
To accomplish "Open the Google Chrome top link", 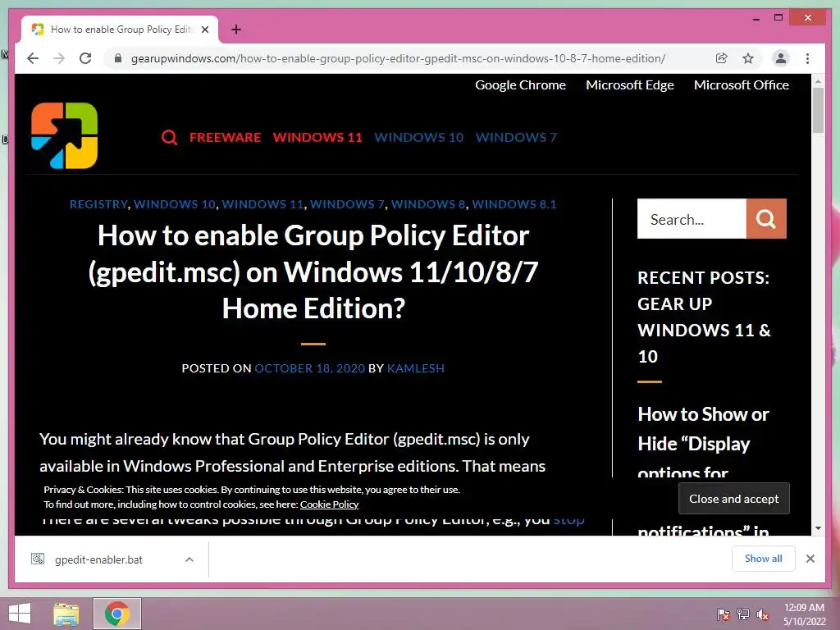I will (x=520, y=85).
